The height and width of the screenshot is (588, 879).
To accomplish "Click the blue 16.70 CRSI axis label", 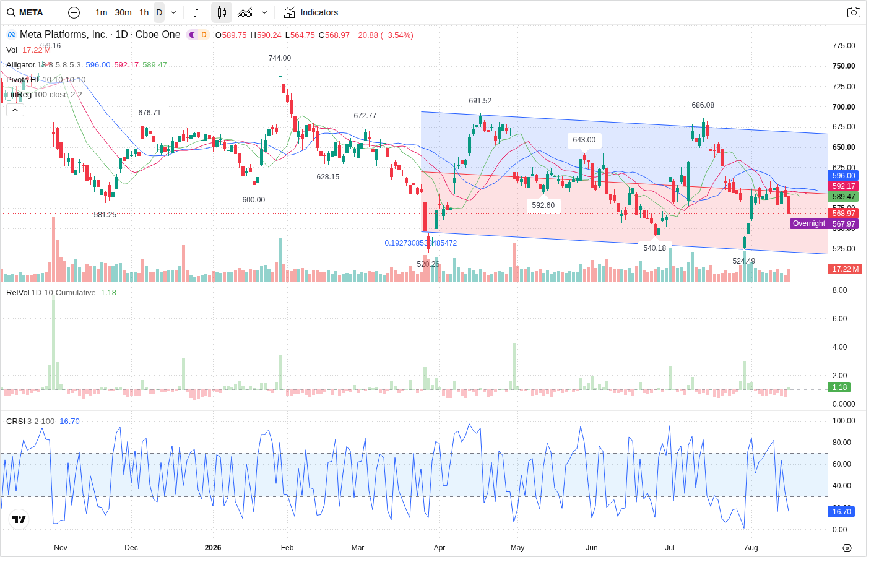I will coord(841,512).
